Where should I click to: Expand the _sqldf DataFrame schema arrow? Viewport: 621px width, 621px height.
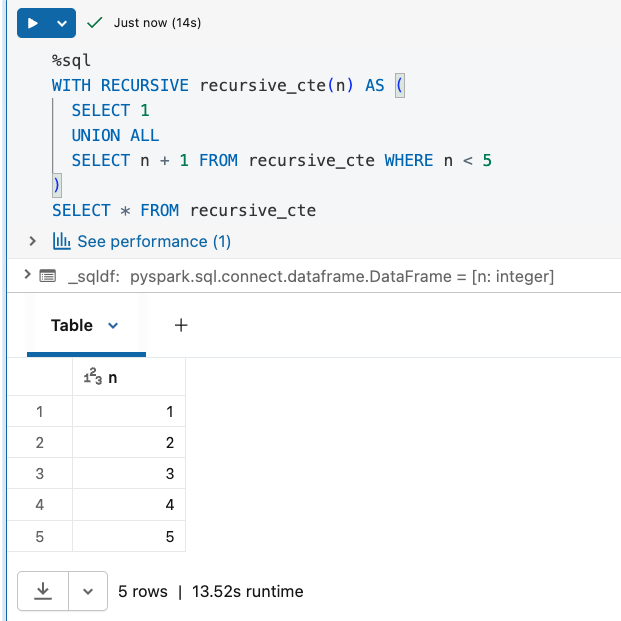point(23,275)
